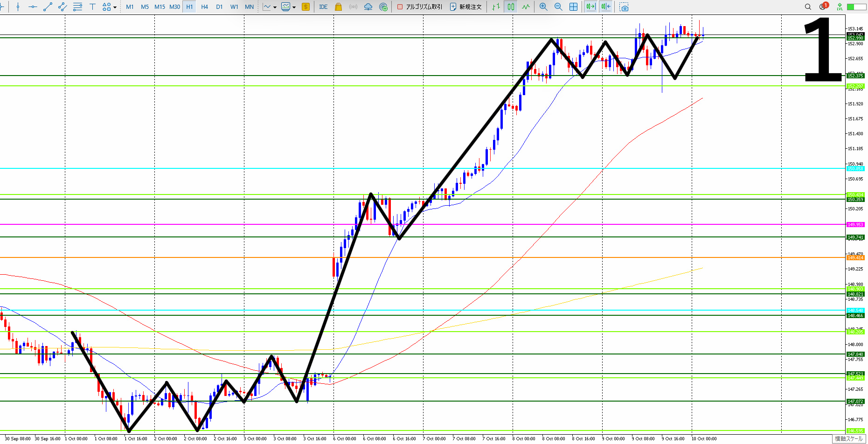The height and width of the screenshot is (444, 868).
Task: Click the 147.072 price level label
Action: click(855, 401)
